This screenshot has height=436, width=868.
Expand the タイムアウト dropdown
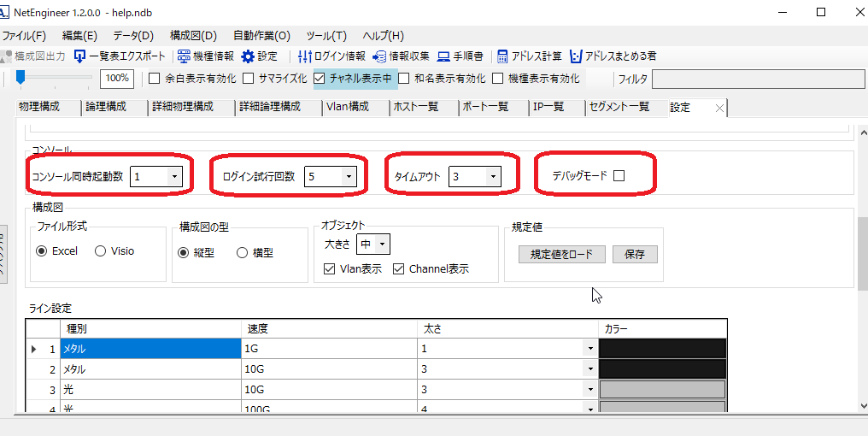pyautogui.click(x=493, y=177)
